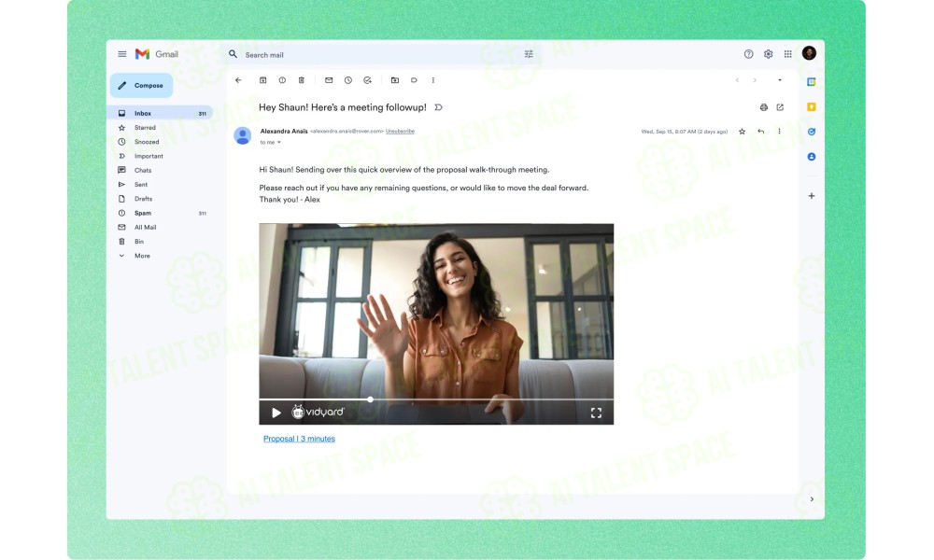Click the Vidyard logo on player
The height and width of the screenshot is (560, 934).
(318, 412)
